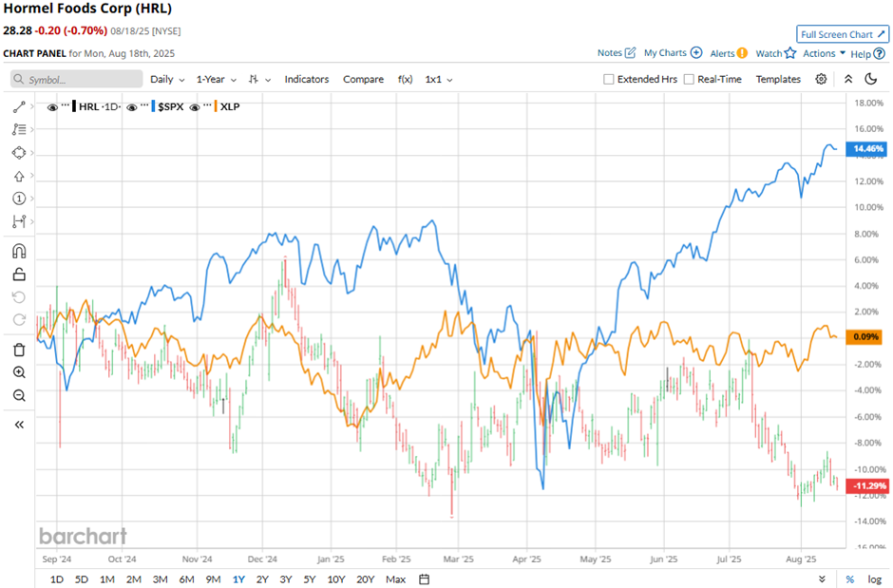Enable the Real-Time checkbox

tap(689, 79)
